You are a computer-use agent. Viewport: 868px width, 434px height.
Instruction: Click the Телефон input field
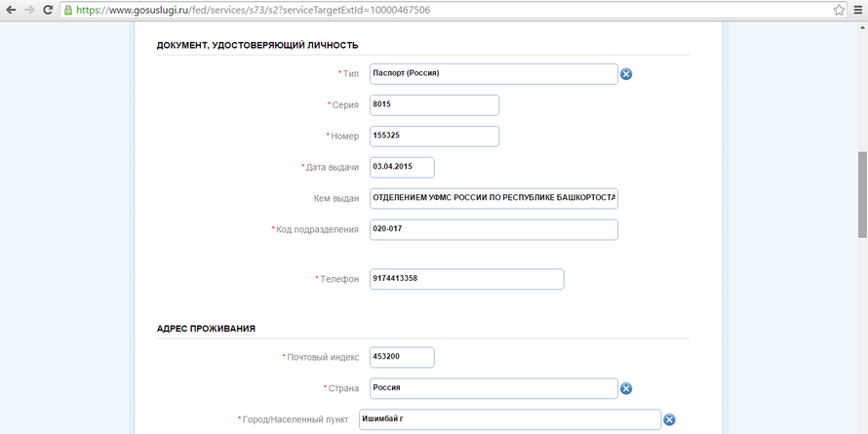(x=466, y=279)
